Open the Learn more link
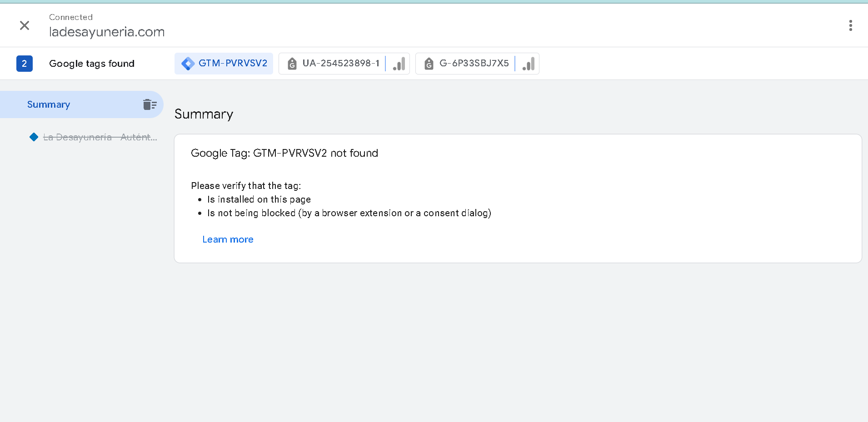 (x=228, y=239)
